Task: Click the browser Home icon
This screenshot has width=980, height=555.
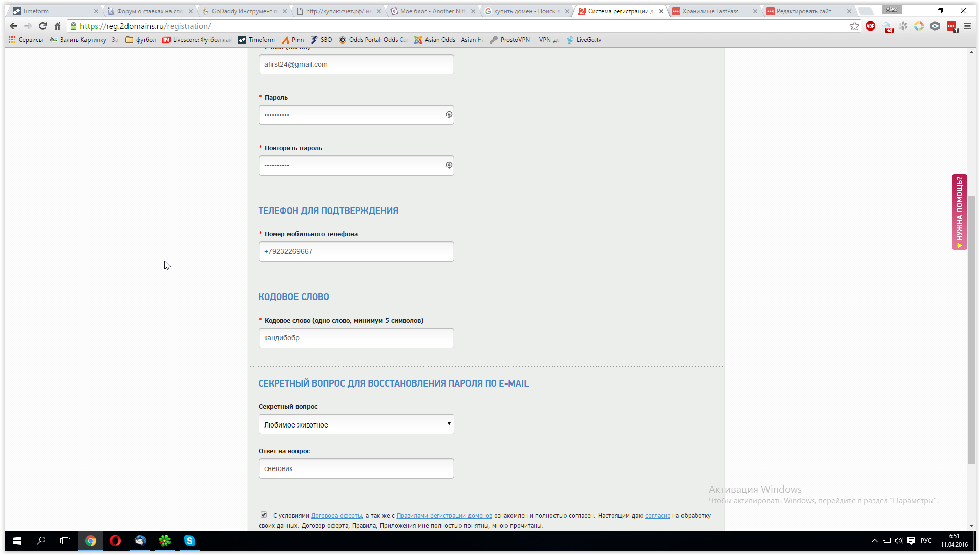Action: click(x=57, y=26)
